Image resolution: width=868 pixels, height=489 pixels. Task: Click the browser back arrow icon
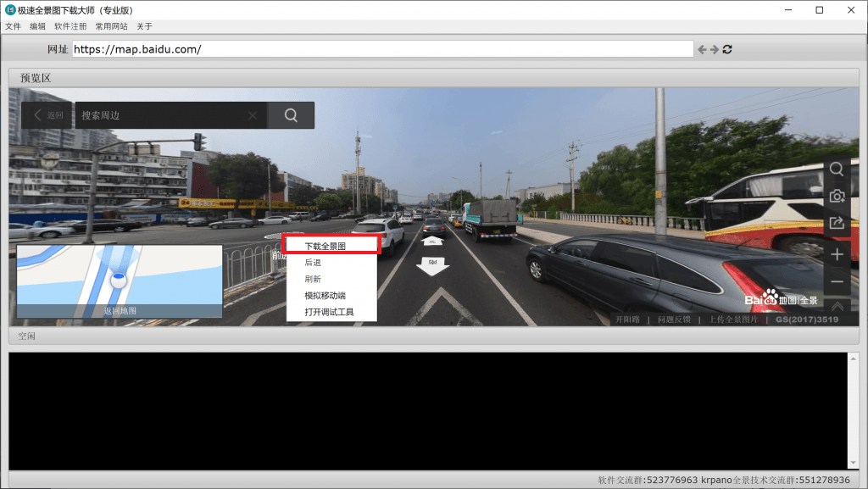tap(702, 50)
